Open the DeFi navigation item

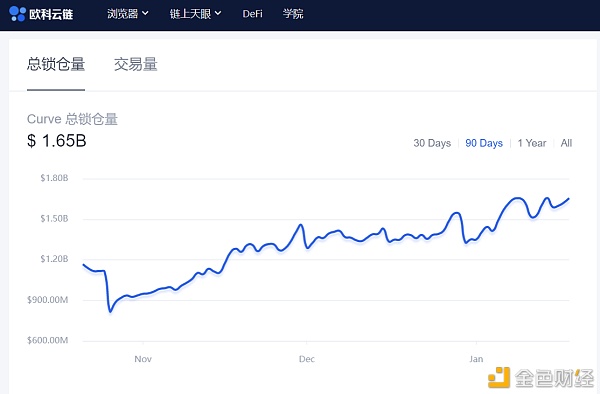pos(253,14)
